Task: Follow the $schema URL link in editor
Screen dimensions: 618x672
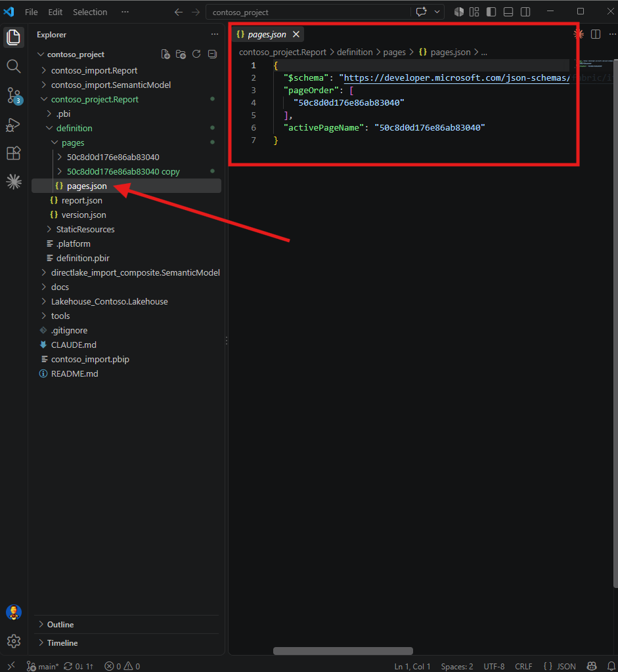Action: coord(456,77)
